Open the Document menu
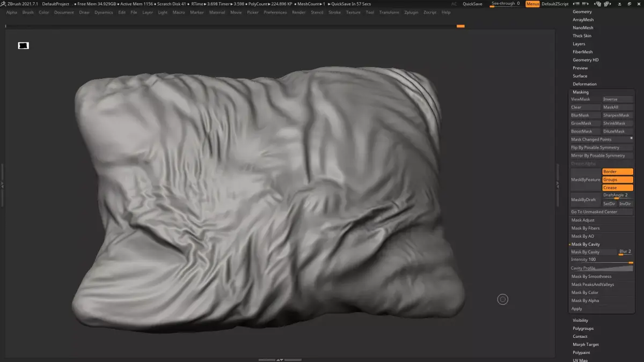Screen dimensions: 644x362 tap(64, 12)
